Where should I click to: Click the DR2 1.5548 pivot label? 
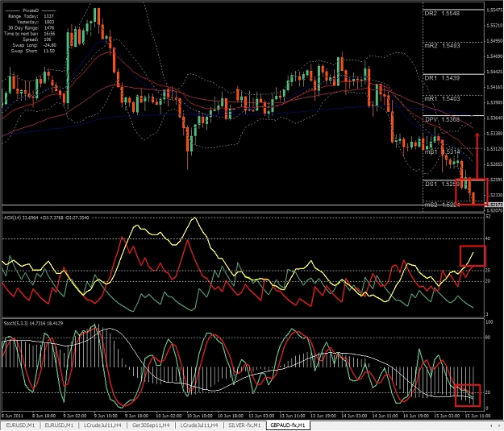click(442, 14)
